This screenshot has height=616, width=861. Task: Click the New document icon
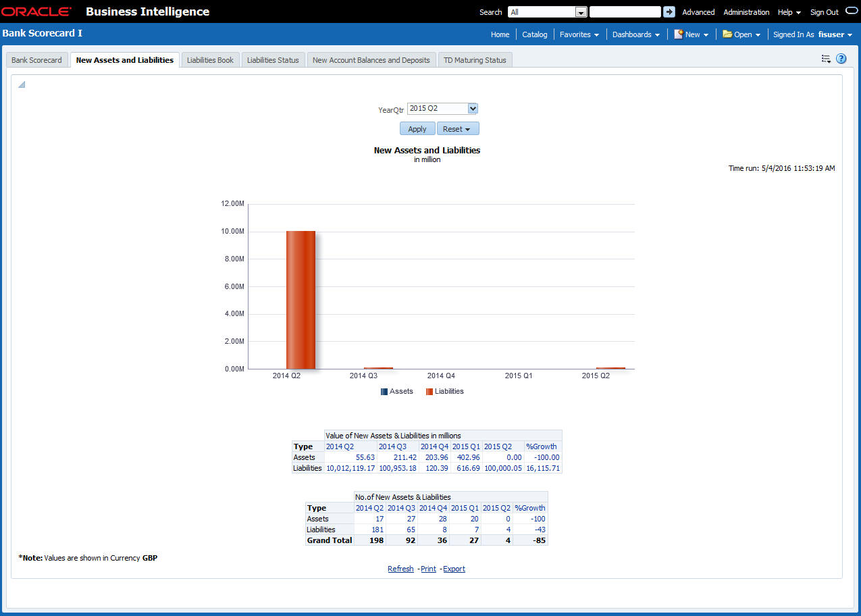click(x=679, y=34)
